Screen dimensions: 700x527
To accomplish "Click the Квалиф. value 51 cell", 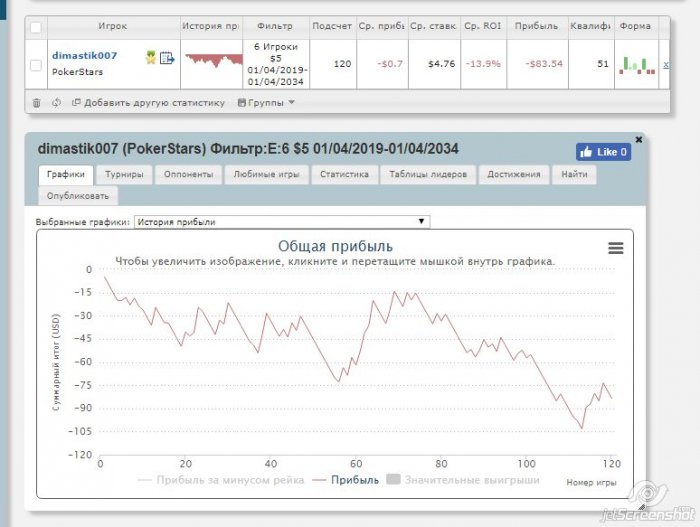I will [x=592, y=64].
